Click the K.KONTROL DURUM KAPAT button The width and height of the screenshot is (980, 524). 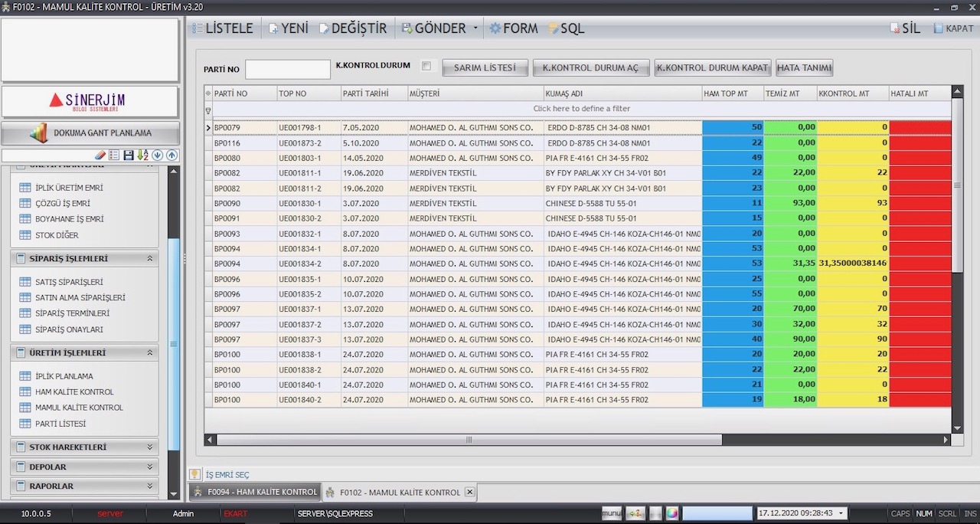pos(713,67)
